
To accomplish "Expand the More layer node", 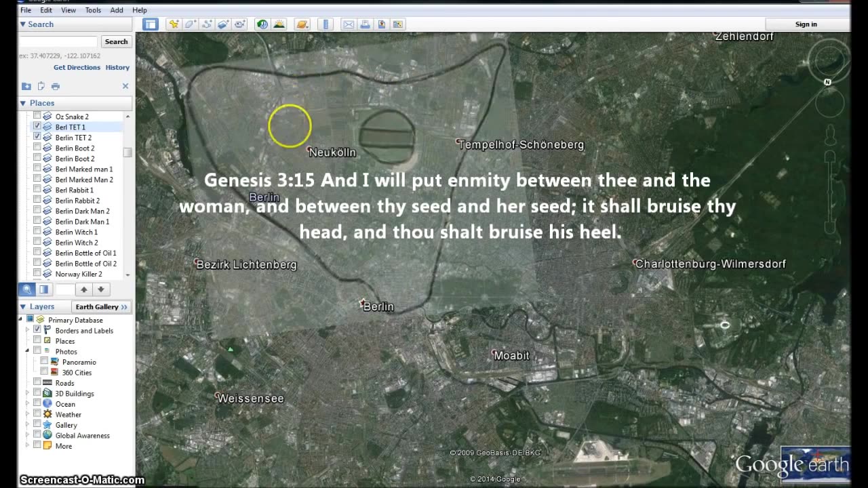I will coord(28,446).
